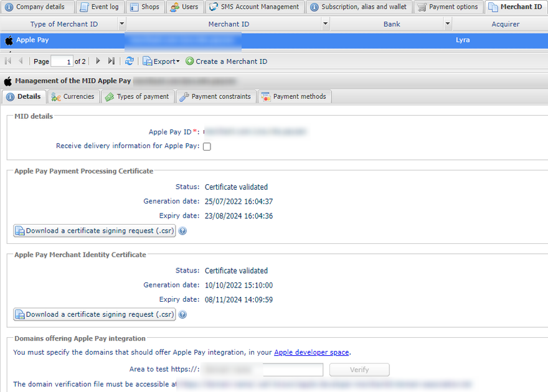Click Create a Merchant ID
Image resolution: width=548 pixels, height=392 pixels.
[227, 62]
